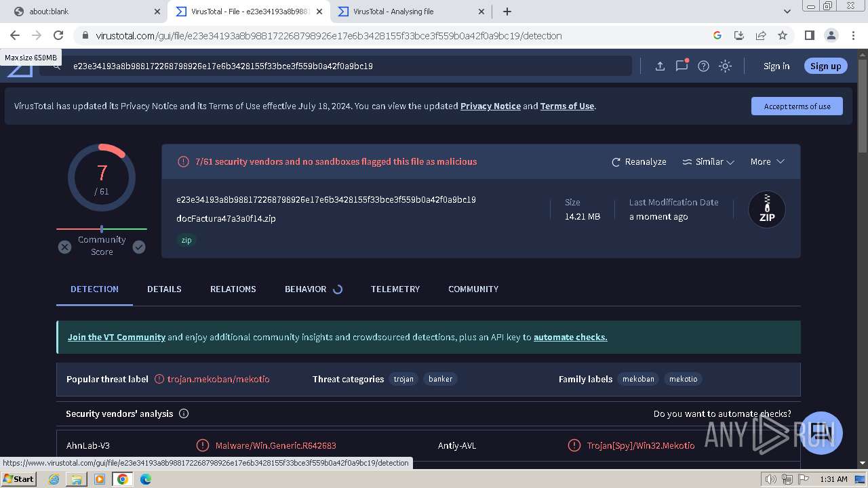This screenshot has height=488, width=868.
Task: Open the tab search dropdown arrow
Action: point(787,12)
